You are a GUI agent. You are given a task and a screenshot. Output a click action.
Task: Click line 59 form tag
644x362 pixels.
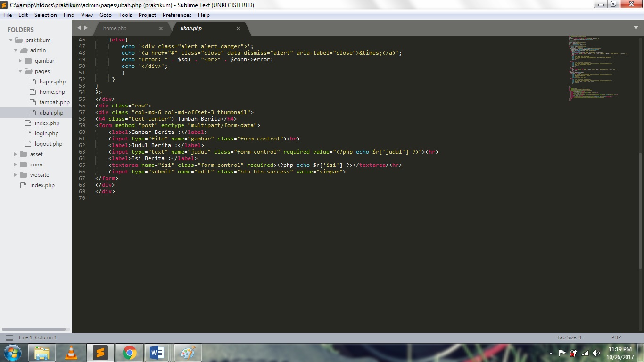(177, 125)
